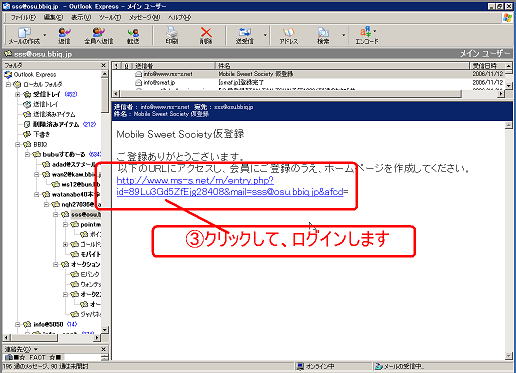This screenshot has width=516, height=373.
Task: Click the Reply icon in the toolbar
Action: click(64, 35)
